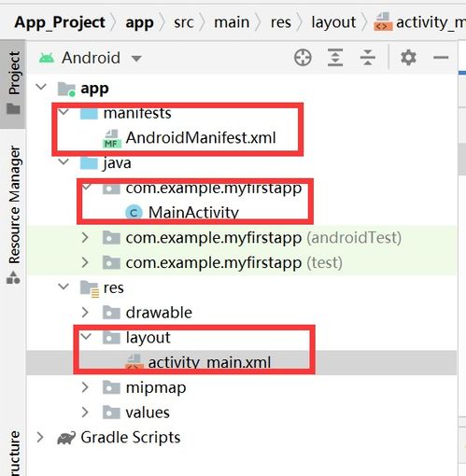
Task: Expand the drawable folder
Action: coord(85,313)
